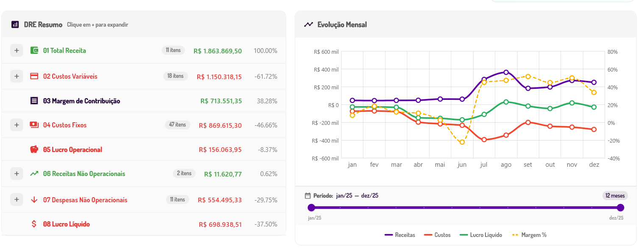
Task: Click the piggy bank icon for Lucro Operacional
Action: [34, 149]
